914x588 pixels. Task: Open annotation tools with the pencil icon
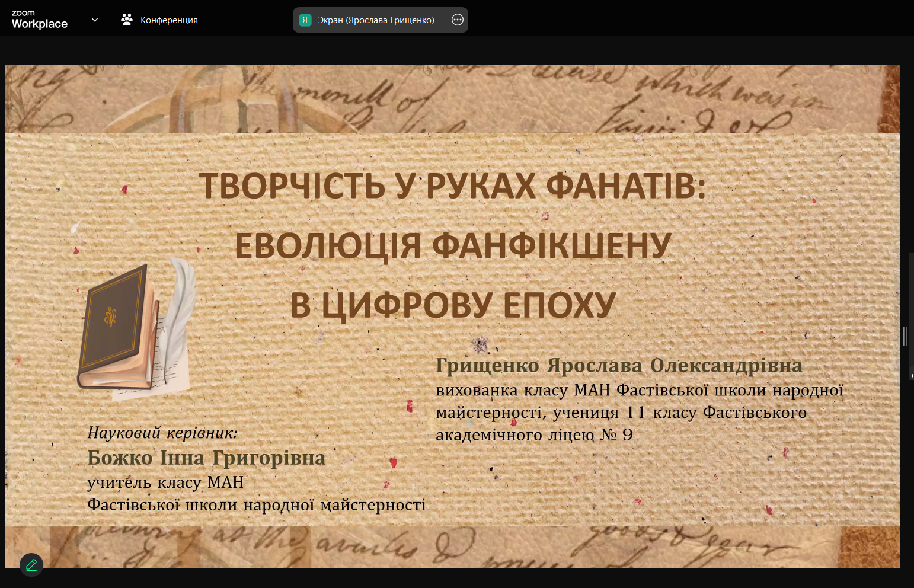pos(31,565)
